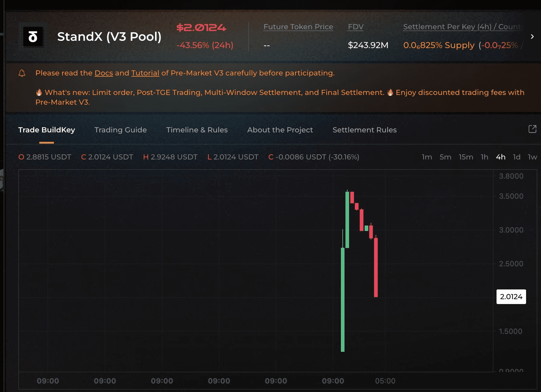The width and height of the screenshot is (541, 392).
Task: Open the About the Project tab
Action: [x=280, y=130]
